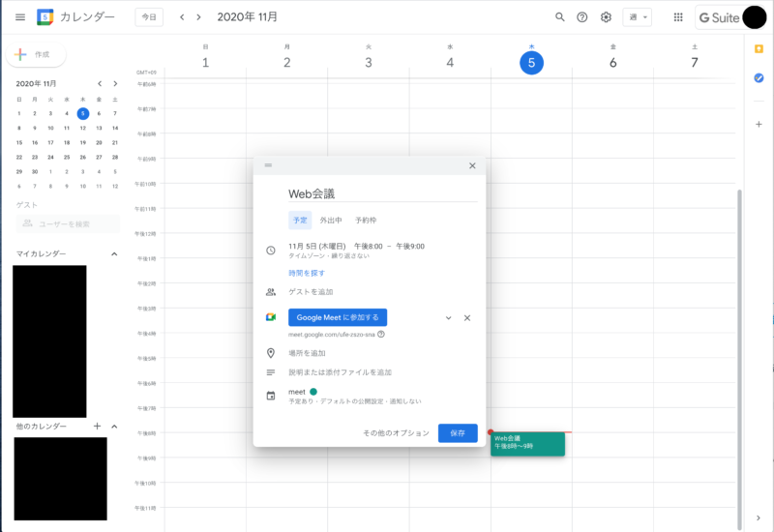Open the calendar search icon
This screenshot has height=532, width=774.
(560, 17)
